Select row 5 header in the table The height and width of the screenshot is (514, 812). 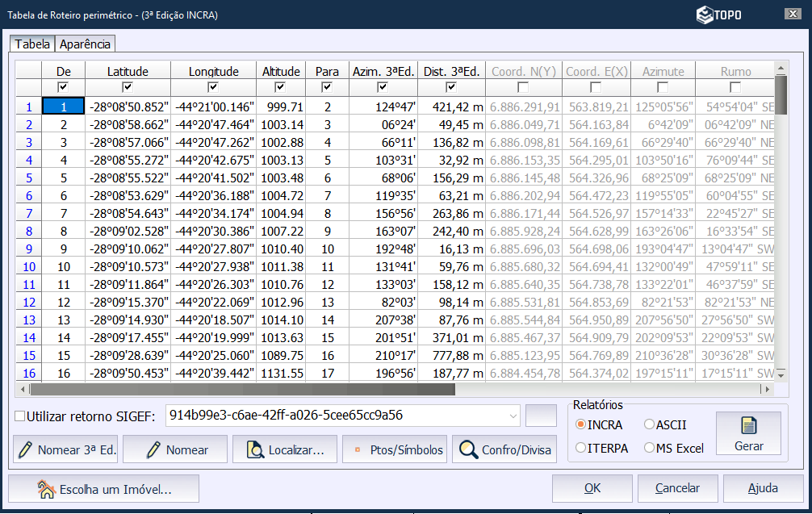coord(29,178)
